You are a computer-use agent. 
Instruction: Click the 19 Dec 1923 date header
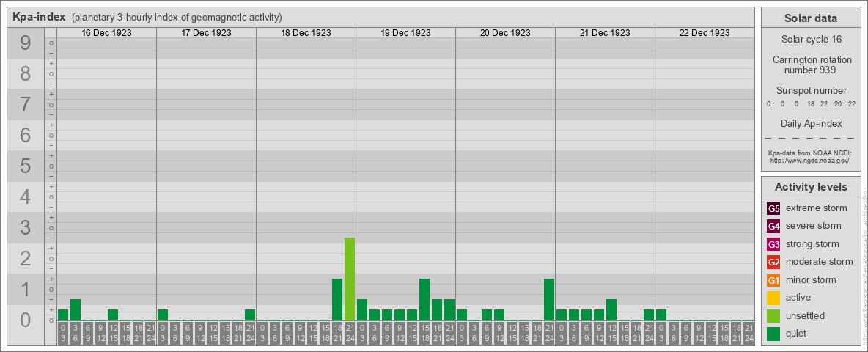[405, 33]
